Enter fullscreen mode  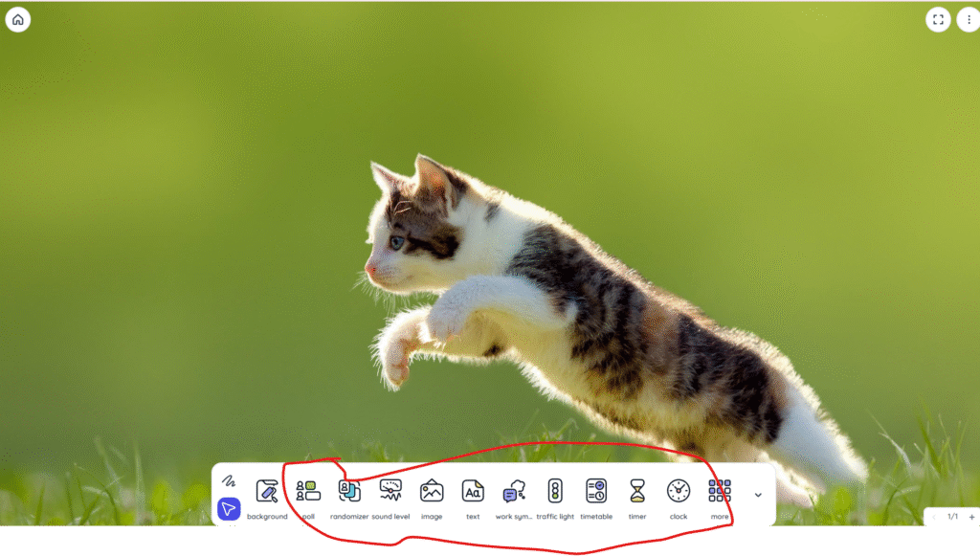tap(938, 19)
